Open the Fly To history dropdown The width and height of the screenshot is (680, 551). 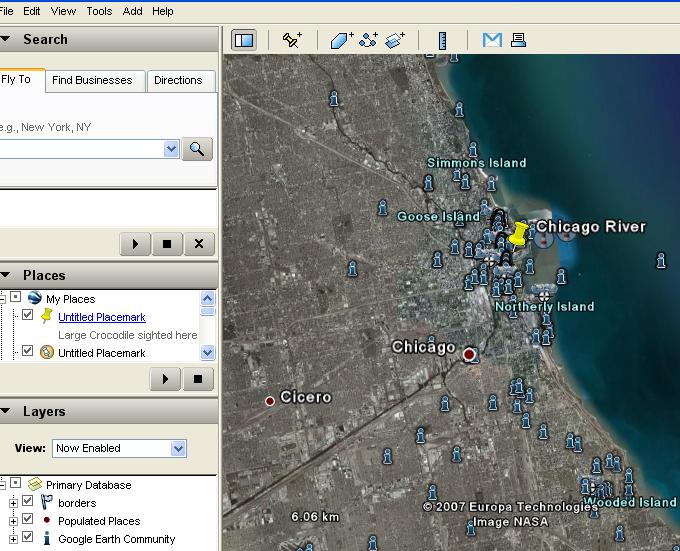tap(171, 149)
